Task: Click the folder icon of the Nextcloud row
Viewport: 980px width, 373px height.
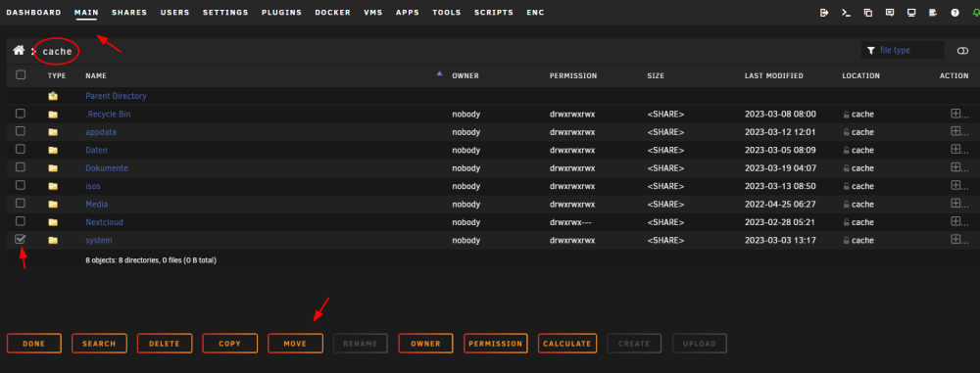Action: coord(53,222)
